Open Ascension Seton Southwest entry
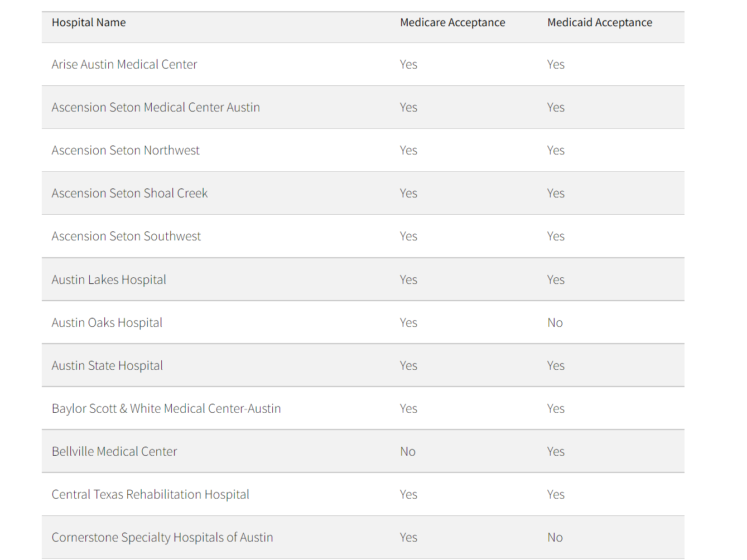The width and height of the screenshot is (747, 560). tap(126, 236)
